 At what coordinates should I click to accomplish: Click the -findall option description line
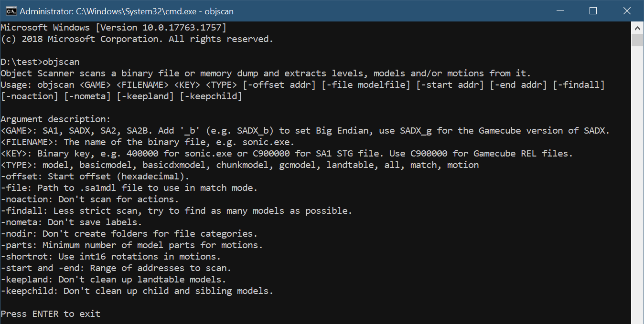click(x=176, y=210)
